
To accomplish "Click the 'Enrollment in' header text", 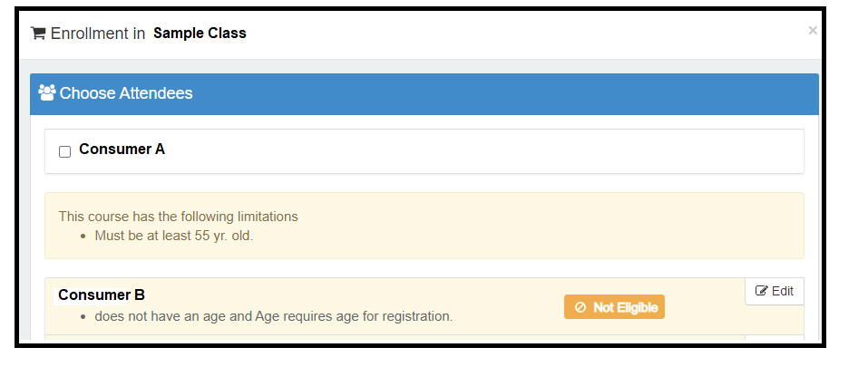I will (x=98, y=34).
